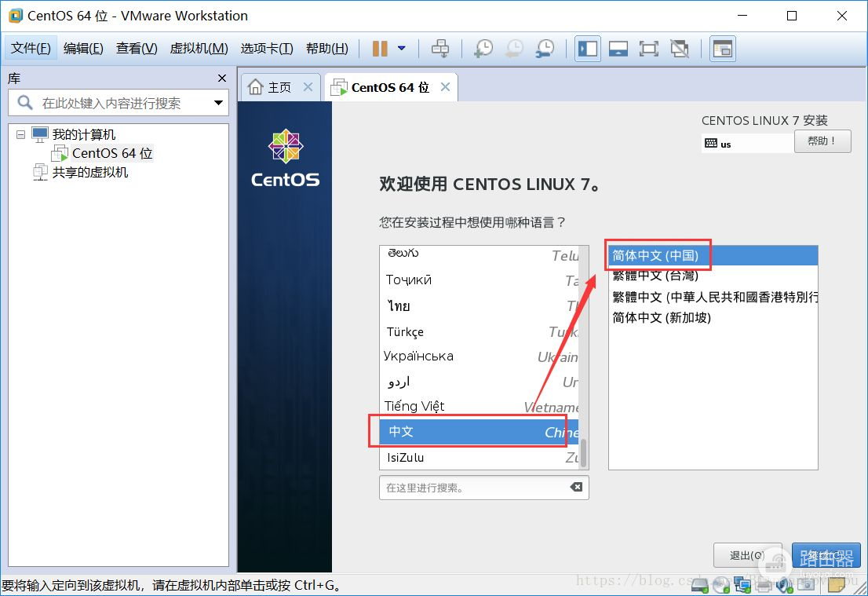Expand the library search filter dropdown

tap(218, 103)
